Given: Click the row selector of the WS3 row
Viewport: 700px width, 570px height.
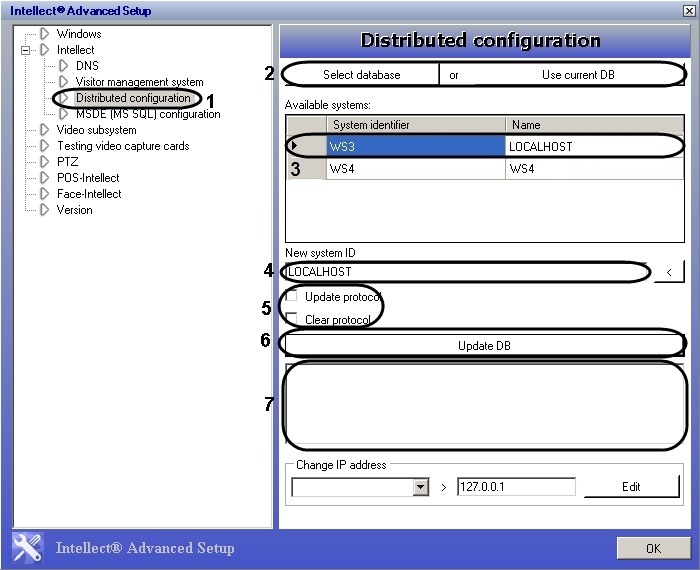Looking at the screenshot, I should (x=306, y=146).
